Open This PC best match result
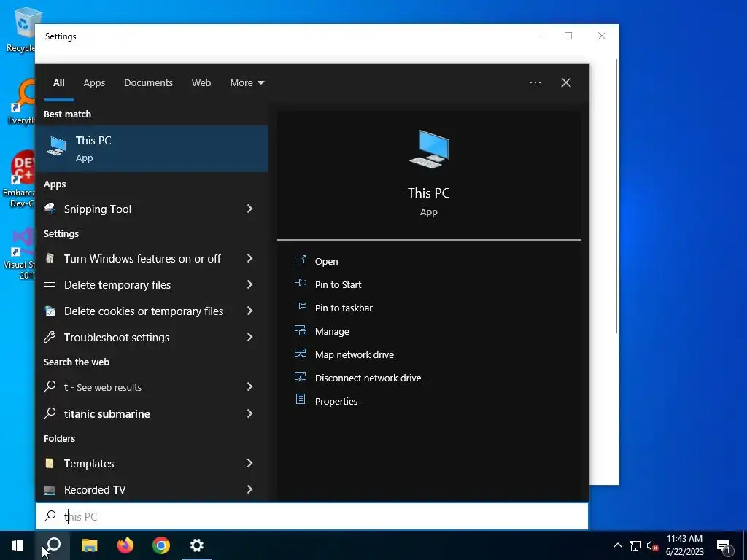 click(x=152, y=149)
